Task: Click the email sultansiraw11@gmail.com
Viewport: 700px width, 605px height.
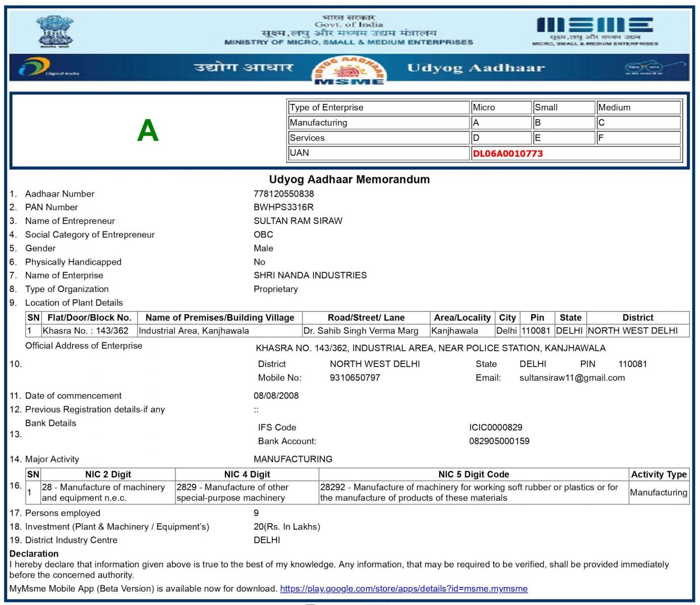Action: point(572,378)
